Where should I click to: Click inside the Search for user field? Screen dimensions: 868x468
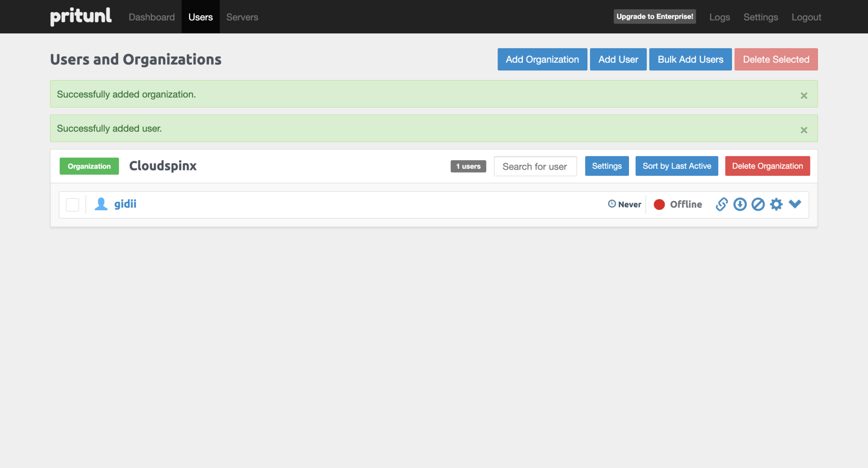tap(535, 166)
